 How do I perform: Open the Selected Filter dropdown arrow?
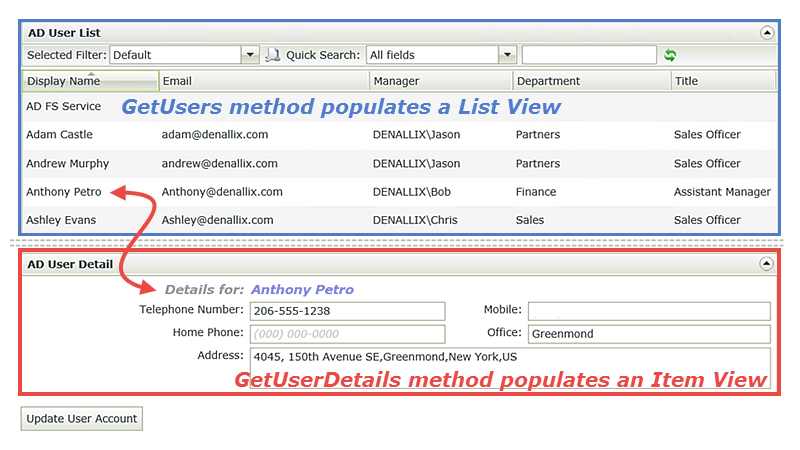tap(250, 55)
